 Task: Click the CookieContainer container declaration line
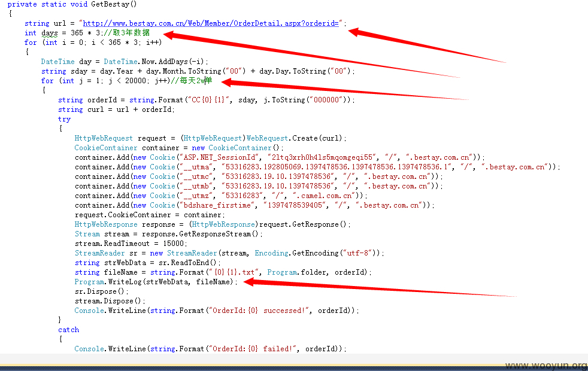(x=179, y=148)
